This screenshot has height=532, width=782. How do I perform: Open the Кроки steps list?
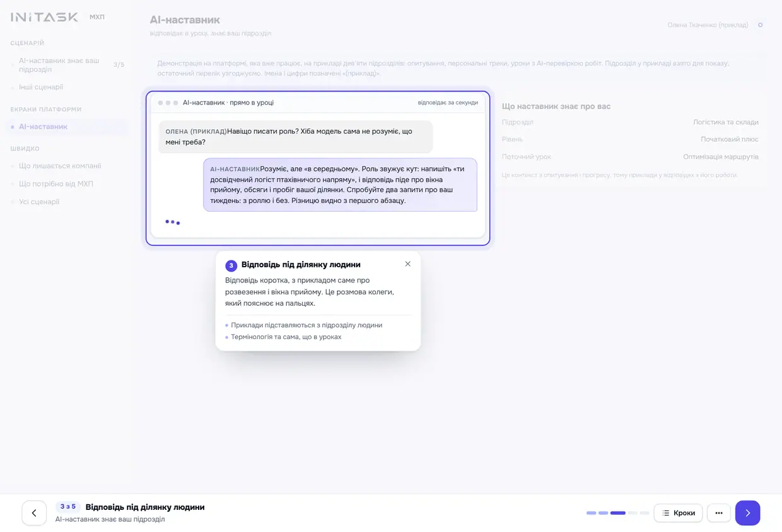(x=678, y=513)
